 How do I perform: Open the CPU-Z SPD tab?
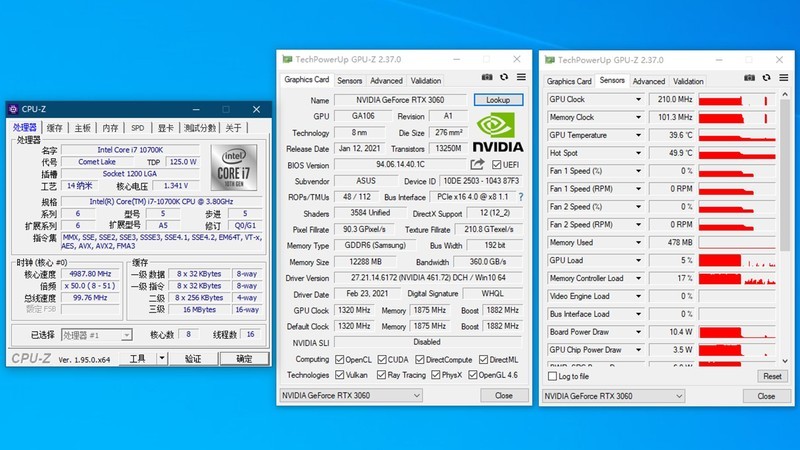(x=138, y=128)
